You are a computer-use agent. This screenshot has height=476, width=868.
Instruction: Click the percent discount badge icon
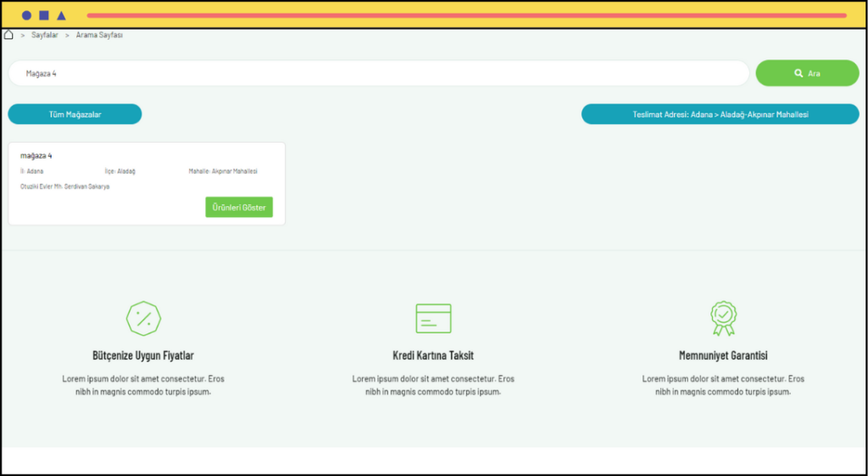click(143, 319)
